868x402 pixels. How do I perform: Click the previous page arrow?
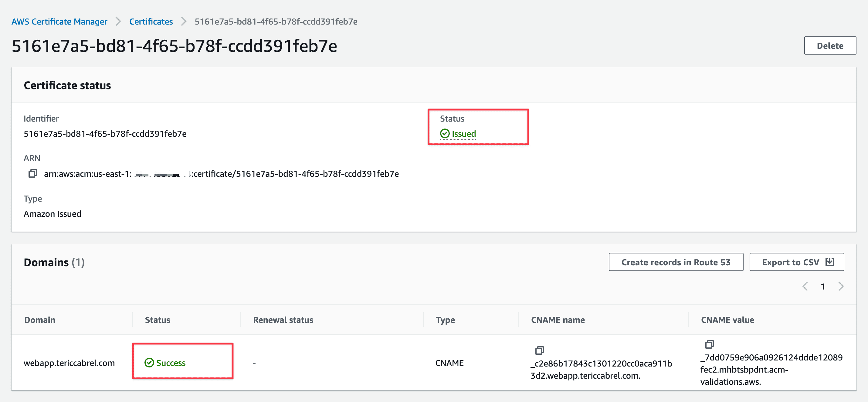tap(805, 286)
